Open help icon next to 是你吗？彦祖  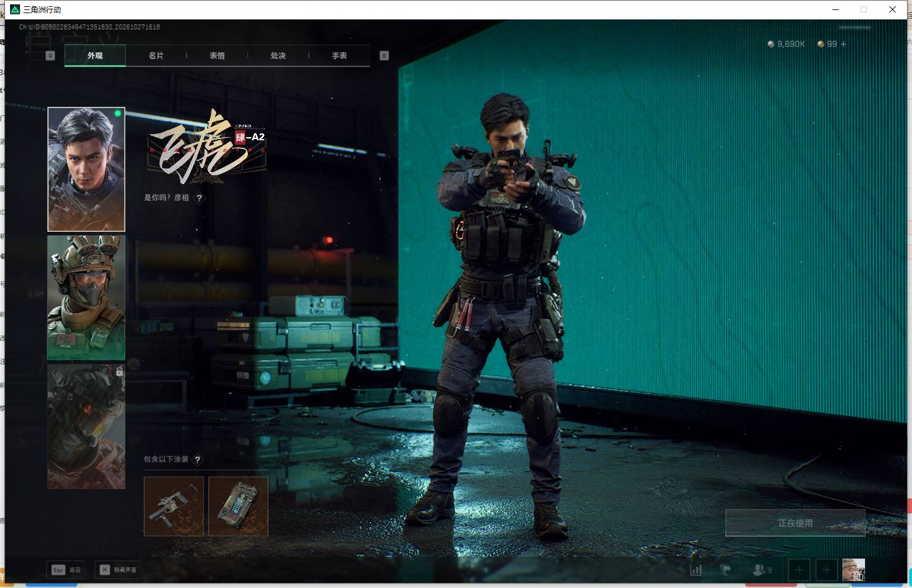[x=199, y=198]
